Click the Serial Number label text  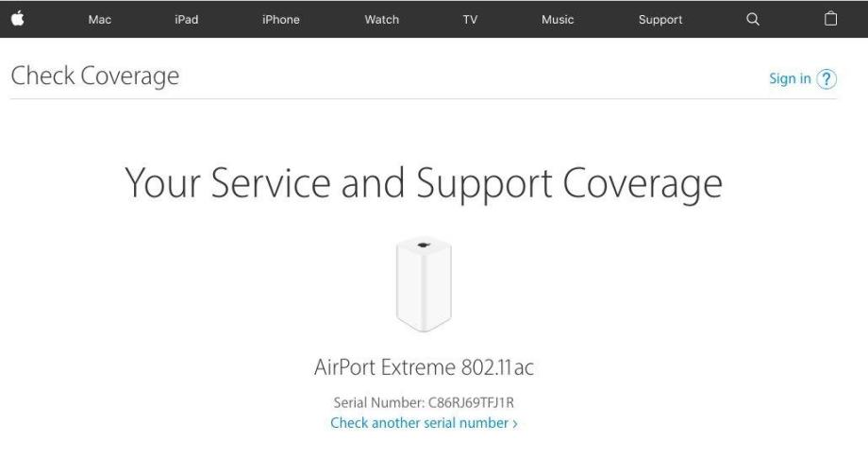click(x=379, y=402)
